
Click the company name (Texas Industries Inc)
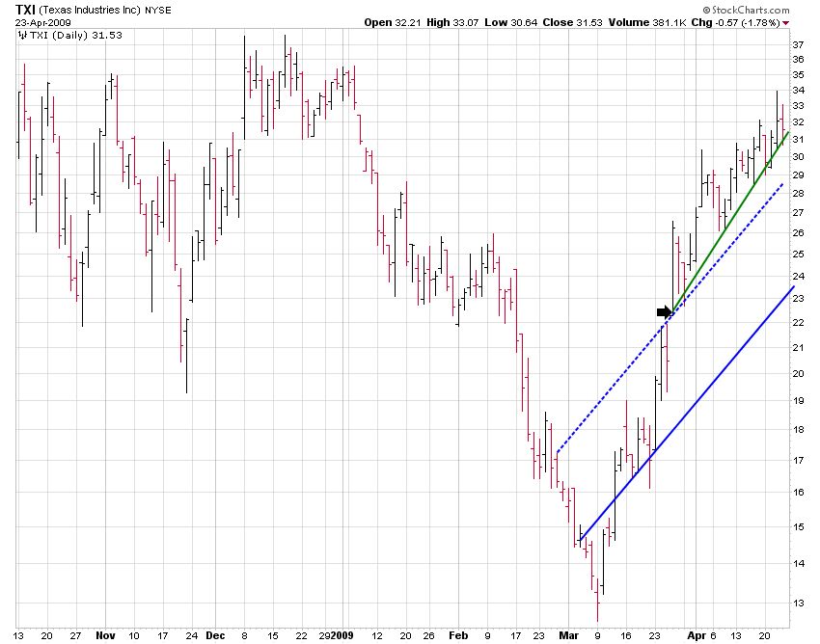pyautogui.click(x=90, y=10)
